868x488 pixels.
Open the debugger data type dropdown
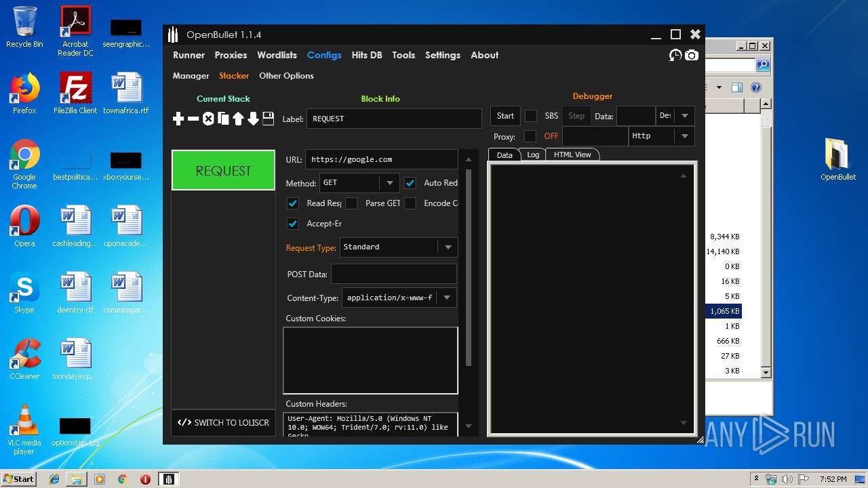(x=675, y=116)
